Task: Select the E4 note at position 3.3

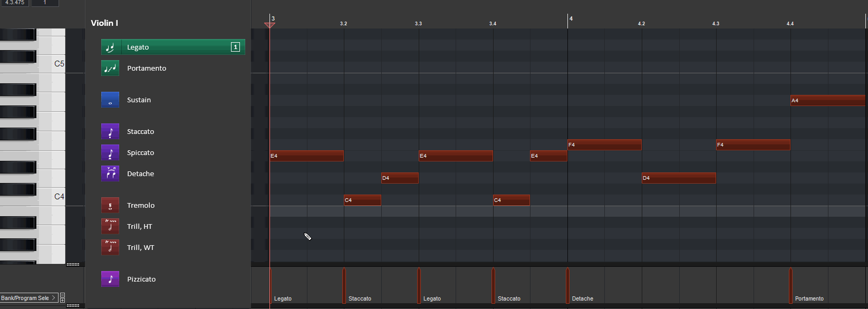Action: 456,156
